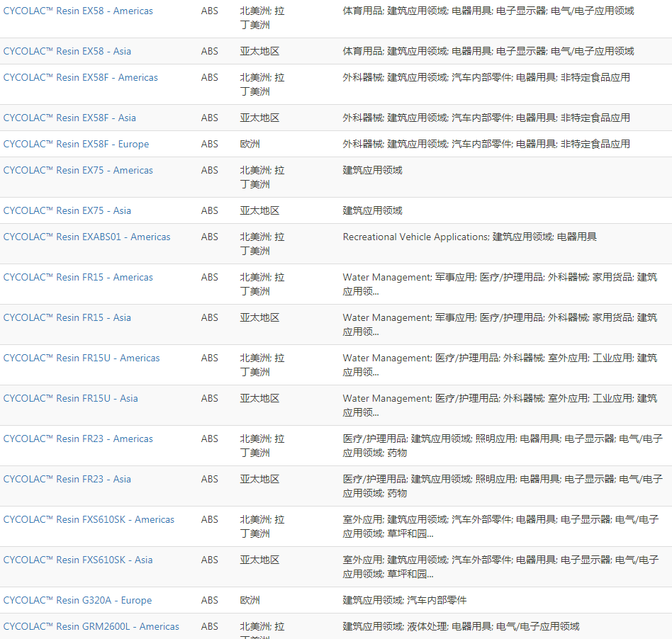This screenshot has height=639, width=672.
Task: Open CYCOLAC Resin FR15 - Americas link
Action: click(x=78, y=278)
